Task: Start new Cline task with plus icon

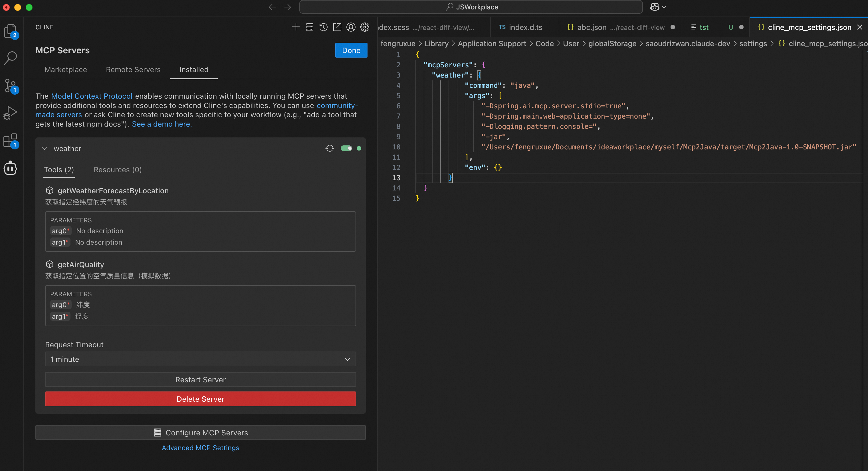Action: tap(296, 27)
